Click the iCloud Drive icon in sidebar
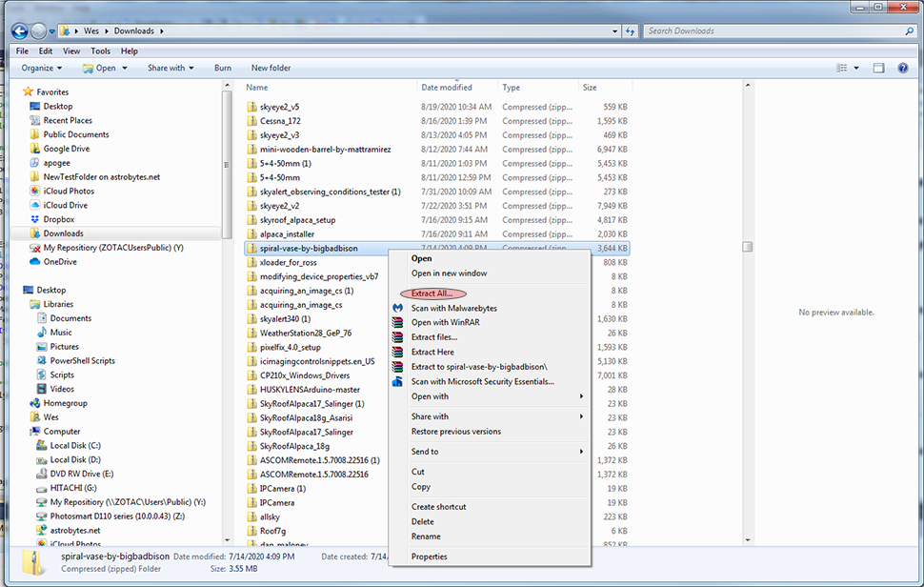 pyautogui.click(x=35, y=205)
